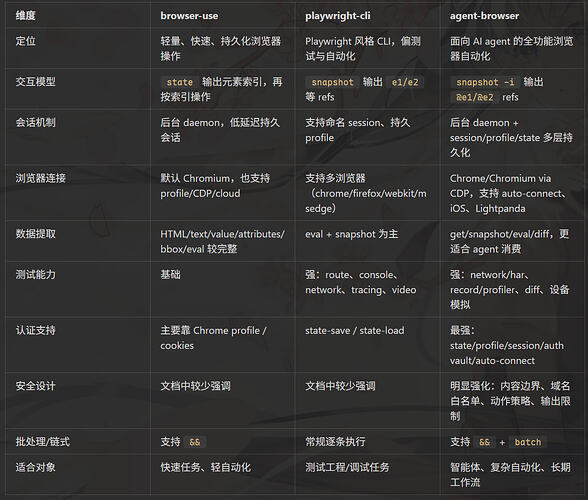
Task: Select the 数据提取 row label
Action: (x=35, y=234)
